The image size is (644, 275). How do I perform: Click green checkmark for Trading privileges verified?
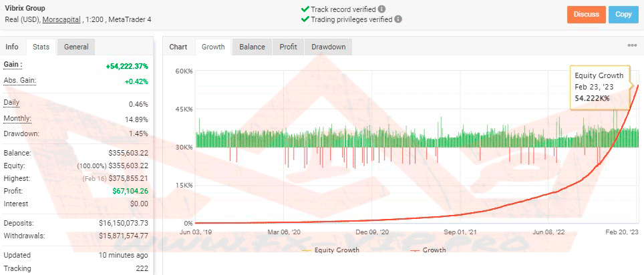click(x=305, y=19)
